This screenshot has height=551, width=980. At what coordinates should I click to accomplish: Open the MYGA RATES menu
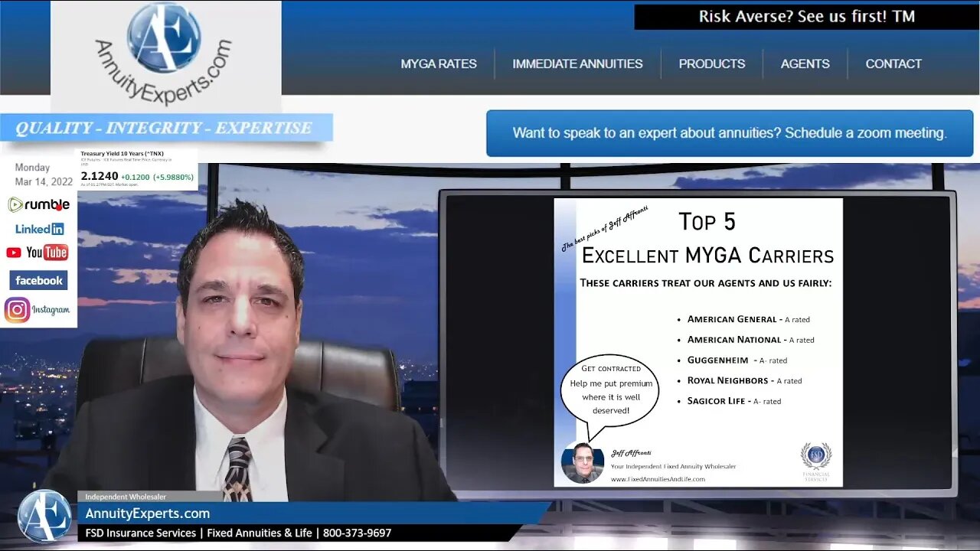point(439,64)
